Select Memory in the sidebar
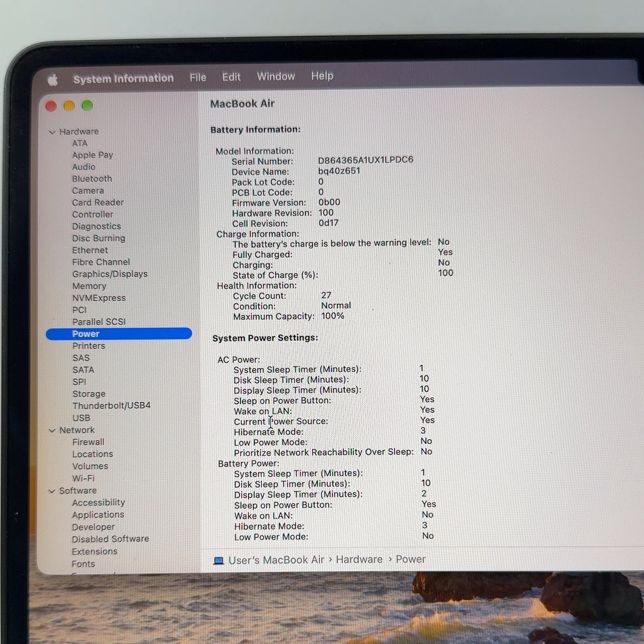The width and height of the screenshot is (644, 644). pos(89,286)
